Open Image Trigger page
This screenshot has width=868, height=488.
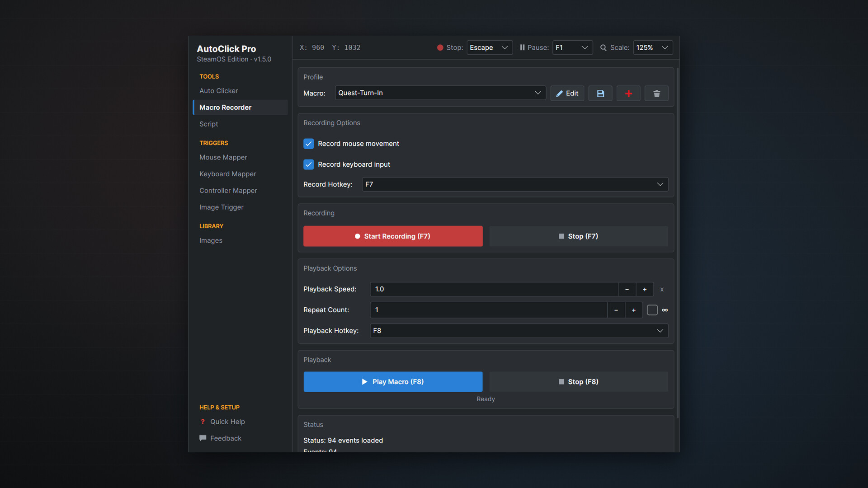(x=240, y=207)
